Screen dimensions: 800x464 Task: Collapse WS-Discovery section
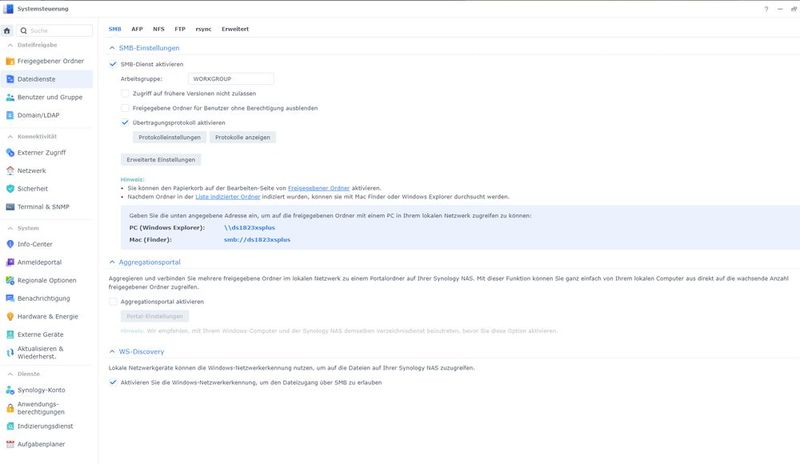point(112,352)
